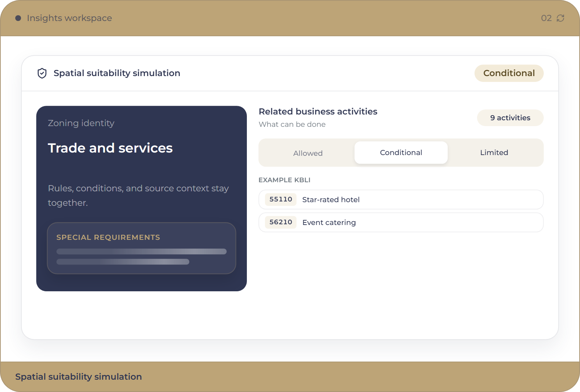Click the 55110 KBLI code chip
Image resolution: width=580 pixels, height=392 pixels.
[x=281, y=199]
